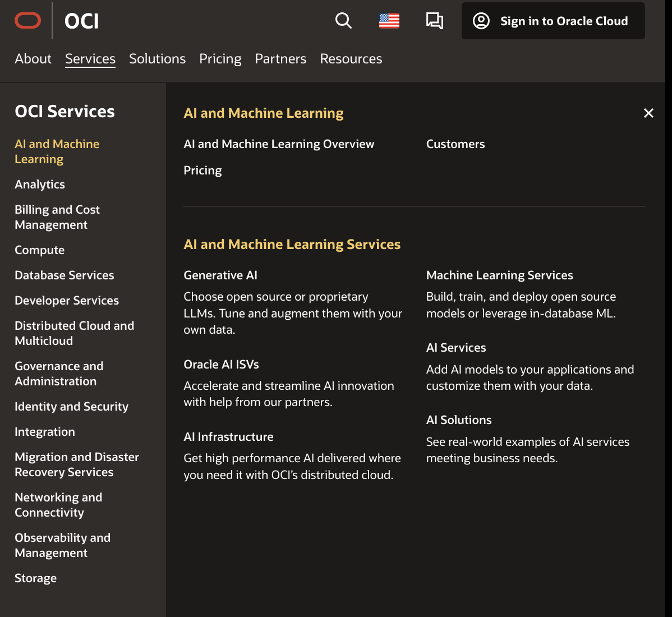
Task: Open the Customers link
Action: [455, 144]
